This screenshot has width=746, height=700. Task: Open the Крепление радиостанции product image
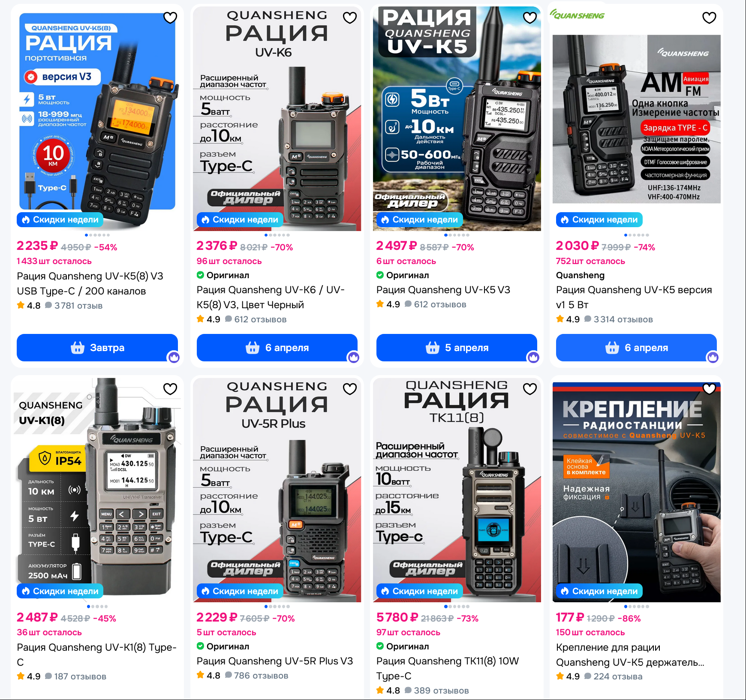click(x=637, y=490)
